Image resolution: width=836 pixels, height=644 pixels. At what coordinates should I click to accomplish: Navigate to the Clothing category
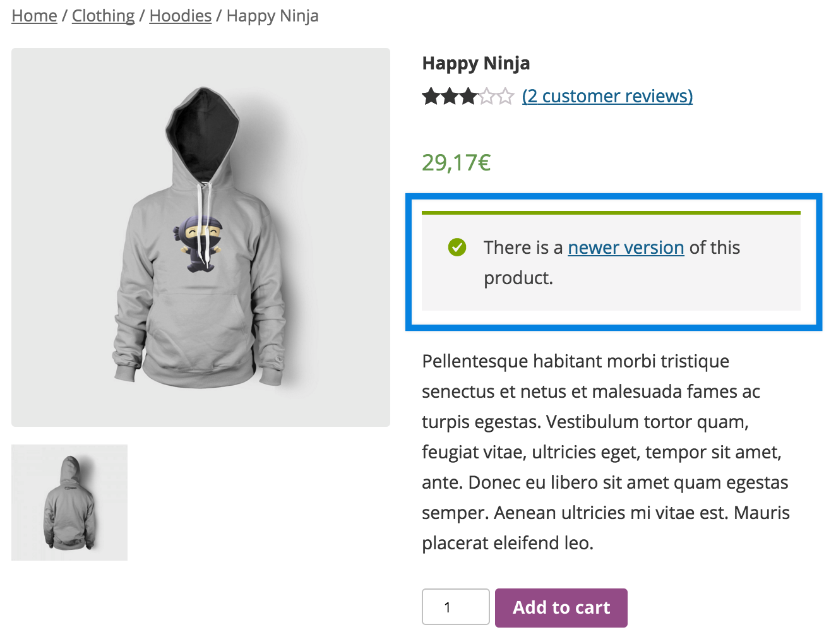click(103, 15)
